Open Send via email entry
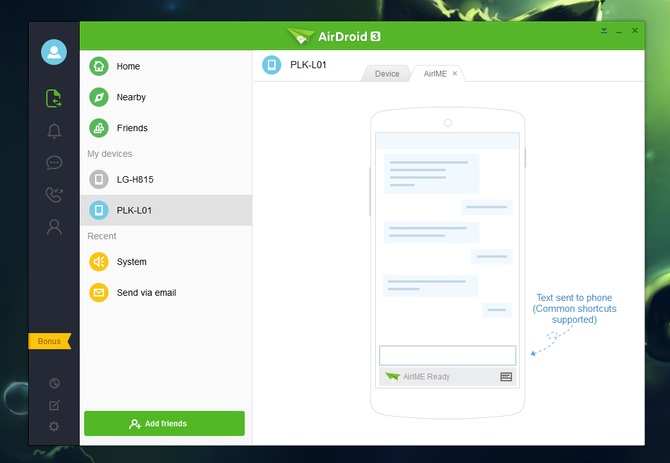This screenshot has width=670, height=463. point(166,293)
